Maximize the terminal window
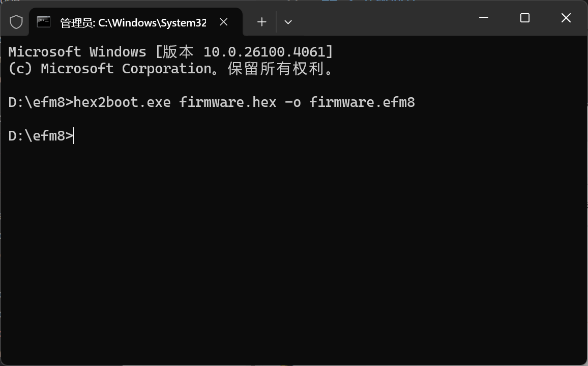The width and height of the screenshot is (588, 366). pos(524,18)
